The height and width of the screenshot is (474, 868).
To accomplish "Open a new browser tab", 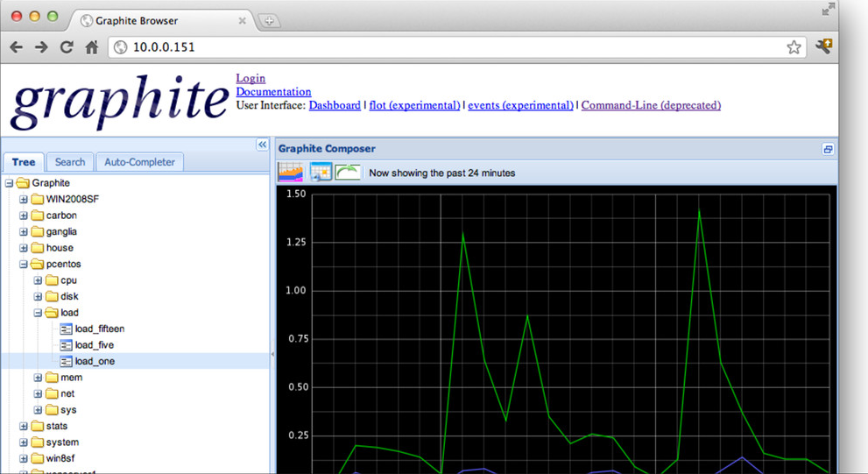I will [x=269, y=21].
